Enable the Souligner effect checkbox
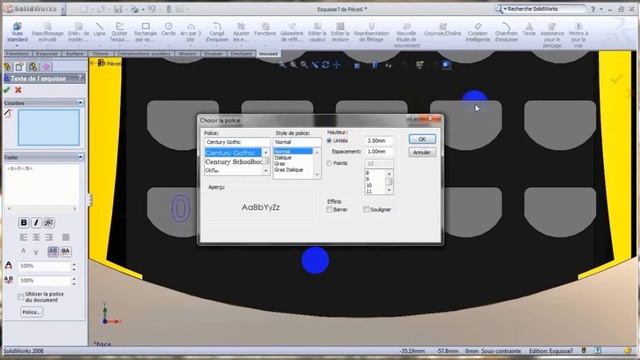This screenshot has width=640, height=360. [366, 209]
